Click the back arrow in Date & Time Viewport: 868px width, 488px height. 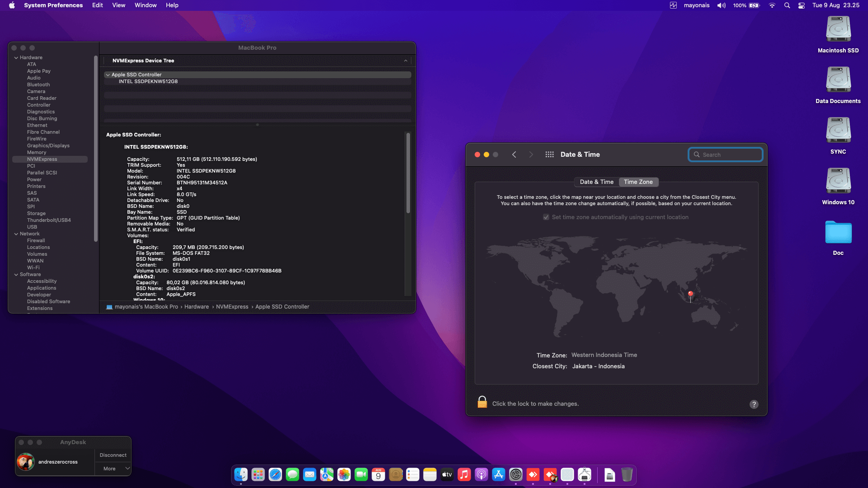coord(514,155)
